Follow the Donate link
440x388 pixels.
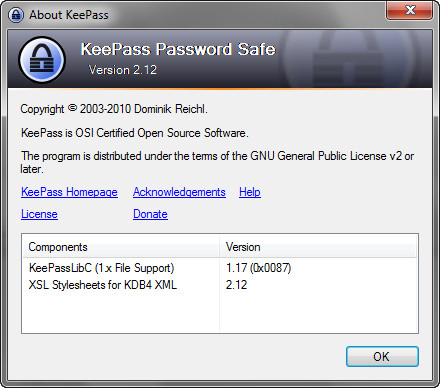click(x=150, y=214)
